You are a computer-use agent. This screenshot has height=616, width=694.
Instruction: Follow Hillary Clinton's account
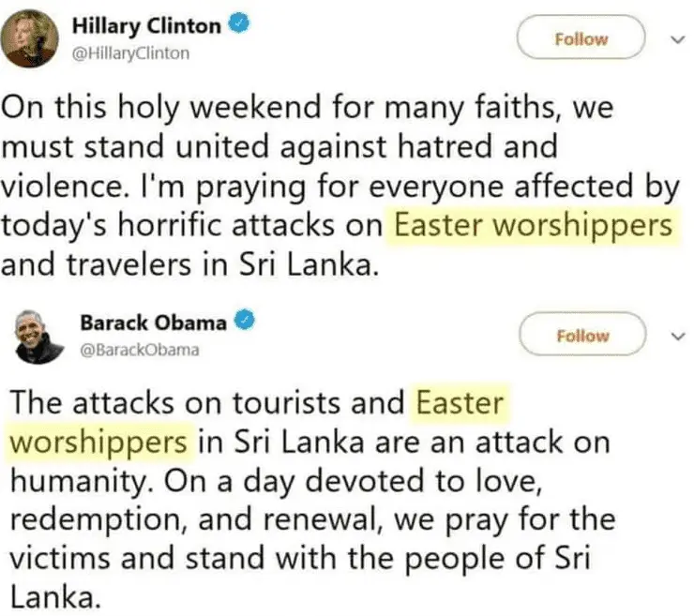click(581, 39)
